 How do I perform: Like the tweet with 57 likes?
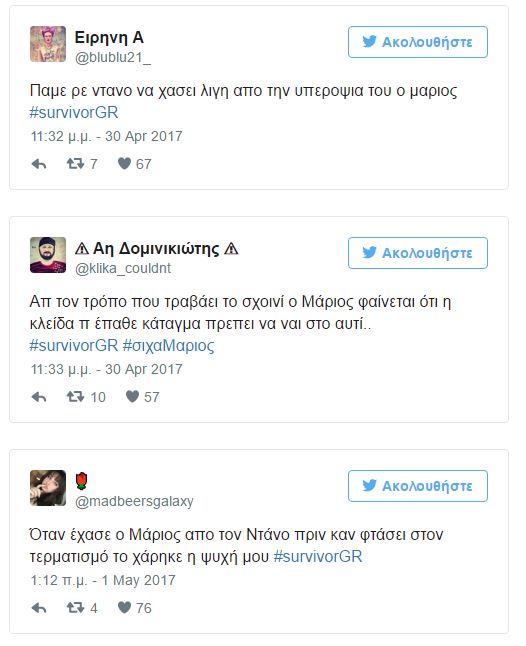click(x=132, y=397)
